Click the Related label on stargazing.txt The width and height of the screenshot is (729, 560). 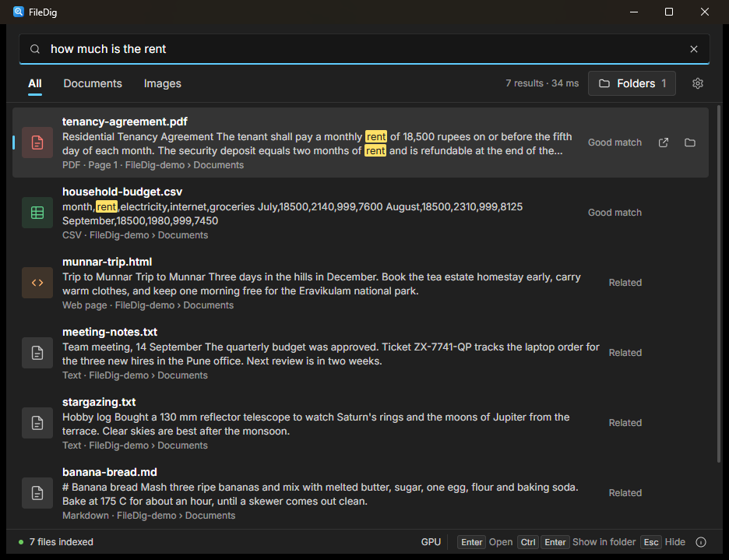tap(625, 423)
